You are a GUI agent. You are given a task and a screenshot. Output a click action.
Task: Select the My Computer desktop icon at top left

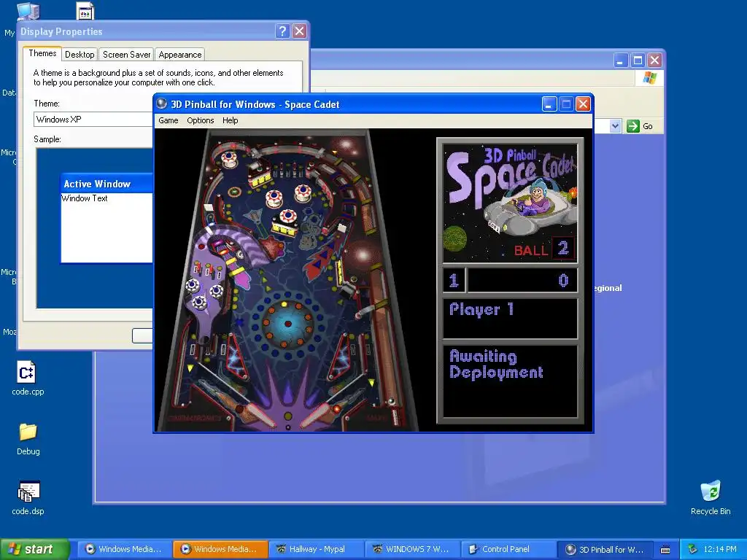(27, 10)
